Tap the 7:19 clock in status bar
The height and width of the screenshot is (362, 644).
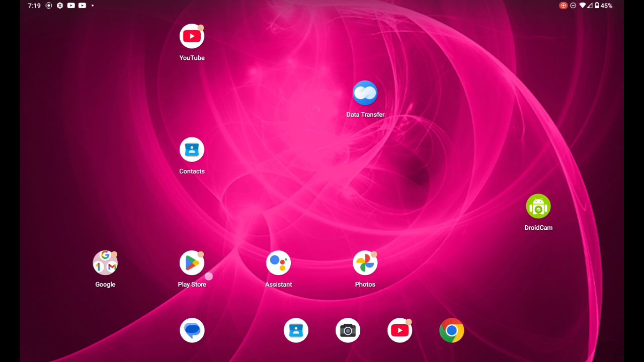pos(34,6)
